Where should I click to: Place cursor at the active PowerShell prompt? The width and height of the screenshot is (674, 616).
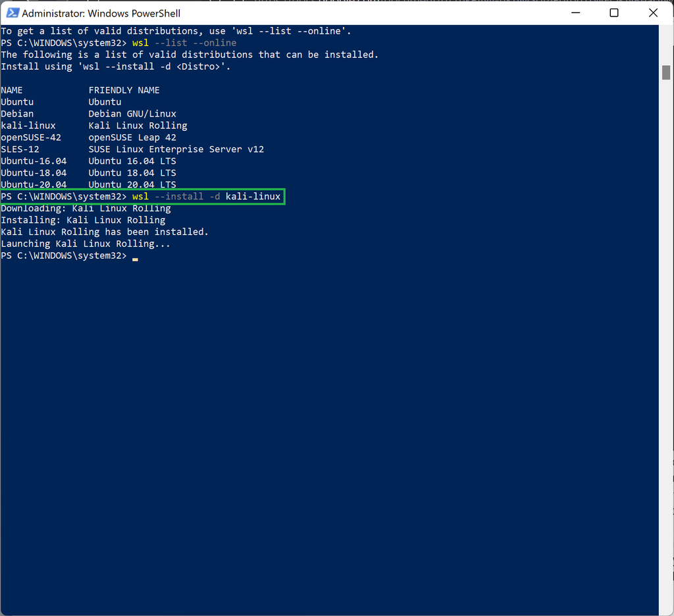coord(134,257)
